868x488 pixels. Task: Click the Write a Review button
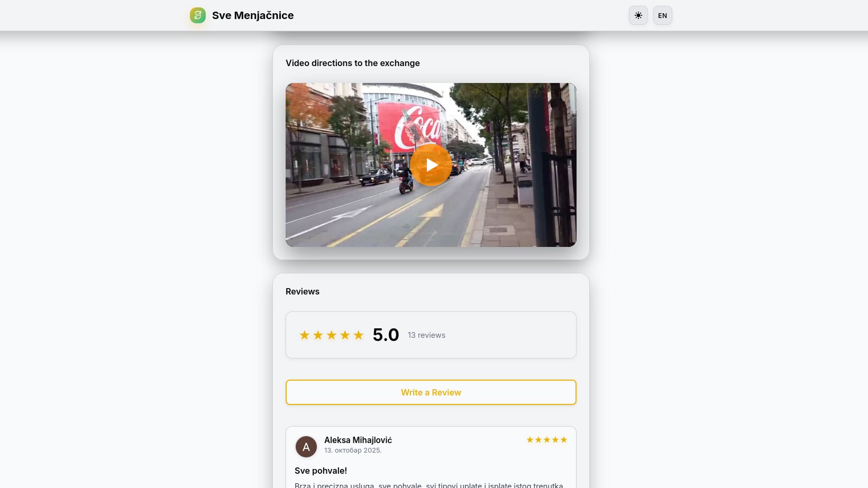point(431,392)
